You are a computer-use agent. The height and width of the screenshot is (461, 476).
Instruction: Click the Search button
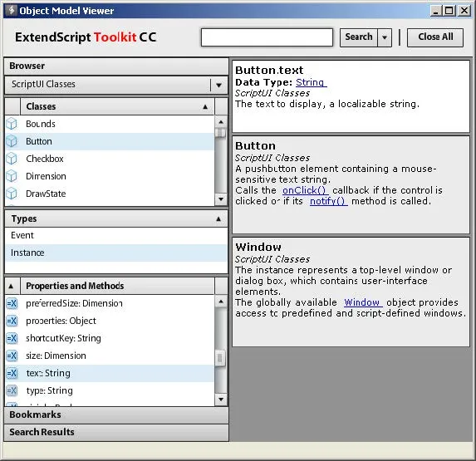[359, 37]
